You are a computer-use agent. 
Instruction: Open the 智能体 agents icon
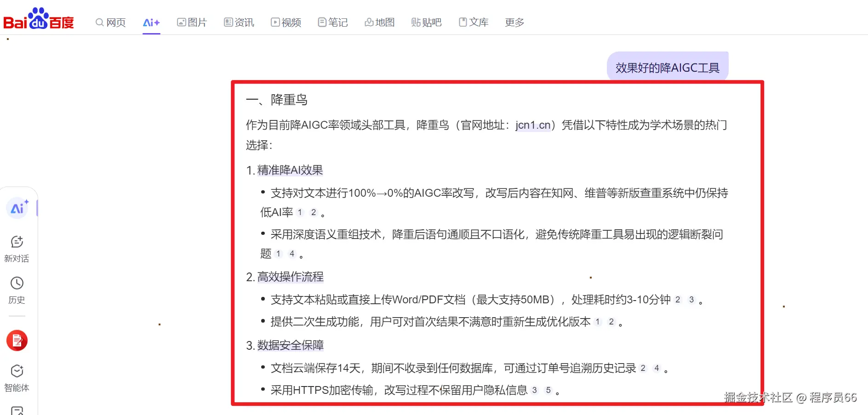17,378
